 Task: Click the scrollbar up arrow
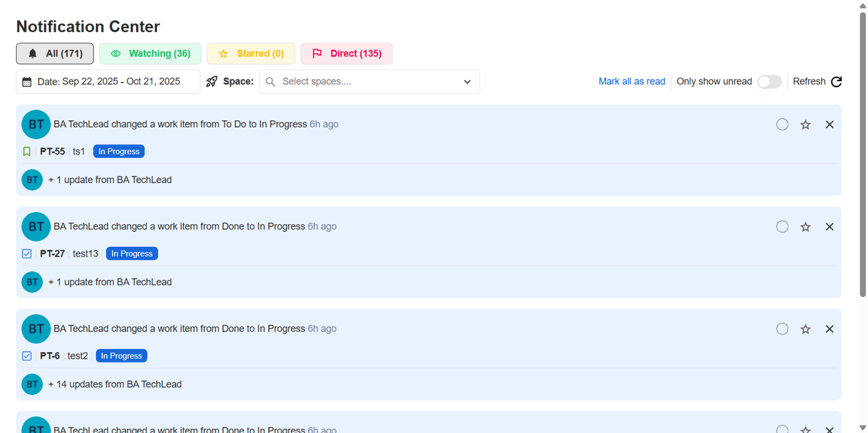point(863,5)
